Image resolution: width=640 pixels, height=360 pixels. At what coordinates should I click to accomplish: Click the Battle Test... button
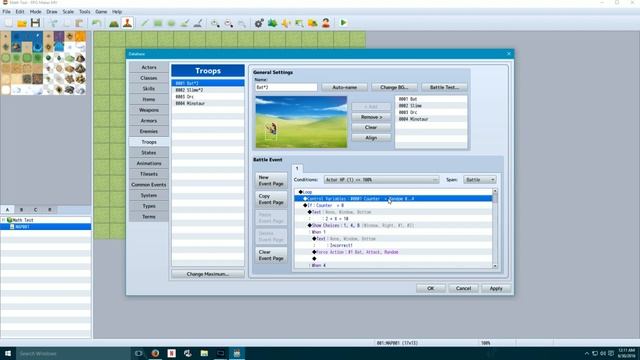[x=444, y=87]
